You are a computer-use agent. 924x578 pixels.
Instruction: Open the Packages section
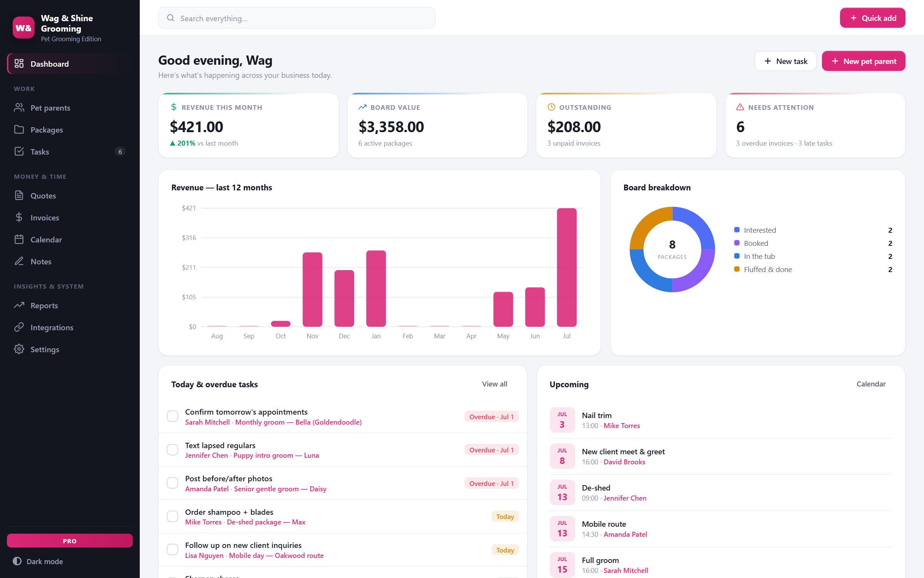[70, 129]
